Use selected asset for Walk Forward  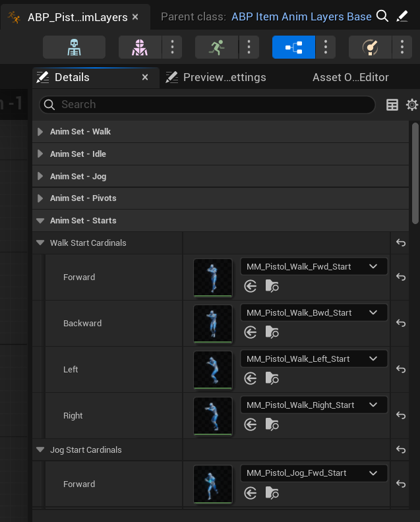(250, 286)
